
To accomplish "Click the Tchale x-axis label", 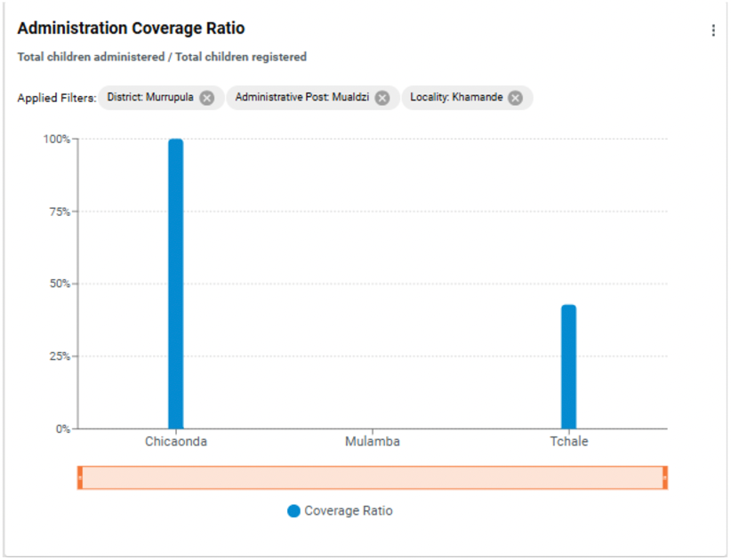I will pyautogui.click(x=568, y=442).
